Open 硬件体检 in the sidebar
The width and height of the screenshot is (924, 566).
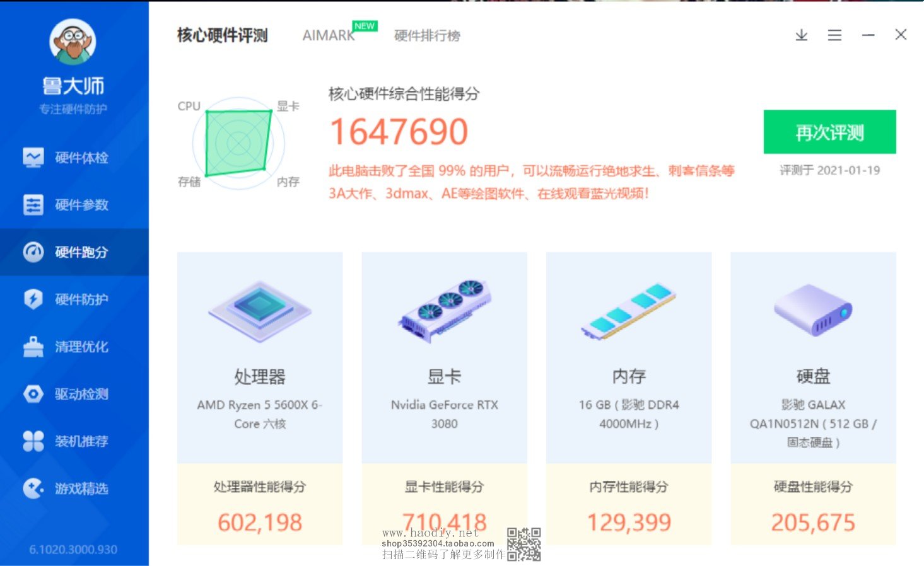tap(74, 158)
